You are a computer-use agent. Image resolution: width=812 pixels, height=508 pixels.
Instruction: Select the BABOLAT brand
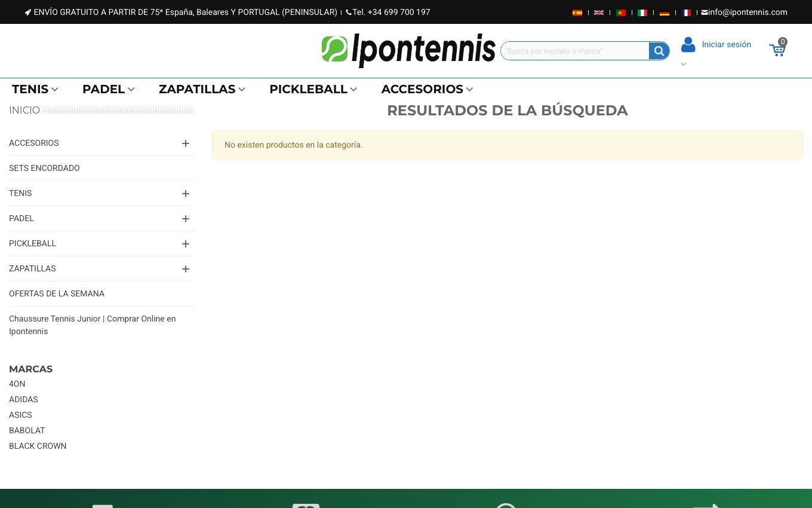coord(27,430)
